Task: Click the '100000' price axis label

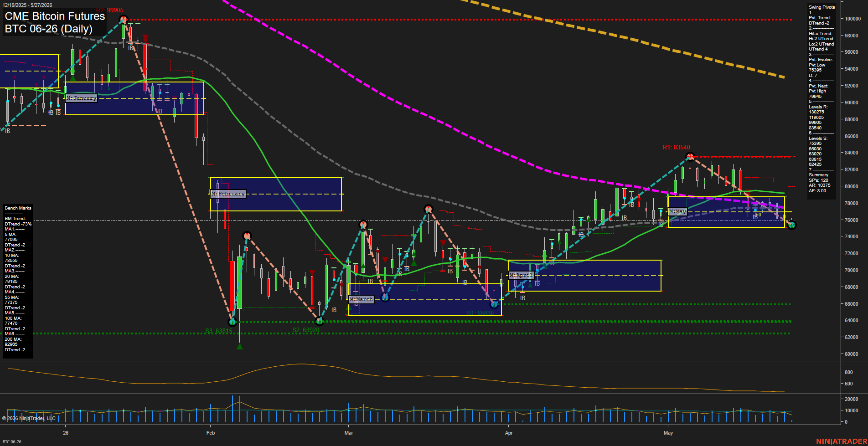Action: (x=853, y=19)
